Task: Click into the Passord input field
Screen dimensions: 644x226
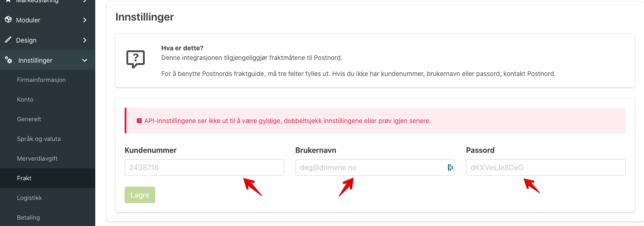Action: [546, 167]
